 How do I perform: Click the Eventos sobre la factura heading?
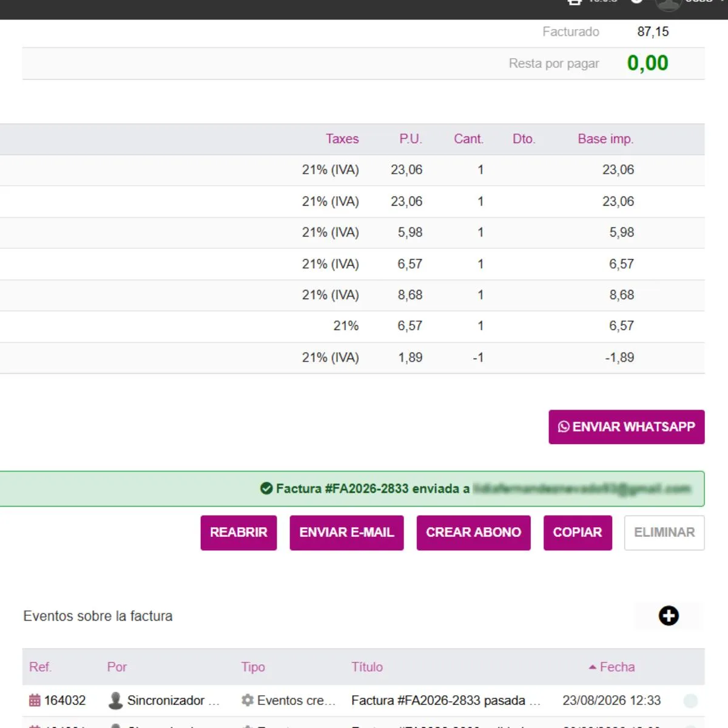pos(98,616)
